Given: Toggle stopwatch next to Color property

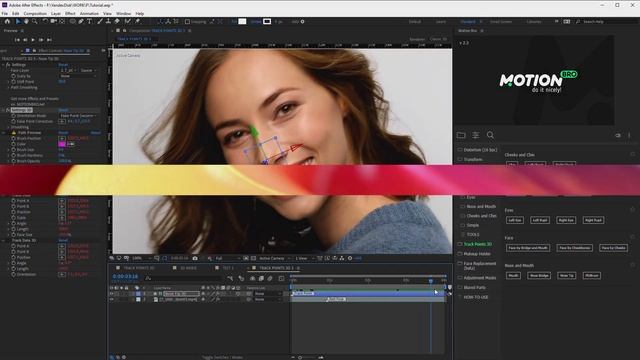Looking at the screenshot, I should point(13,144).
